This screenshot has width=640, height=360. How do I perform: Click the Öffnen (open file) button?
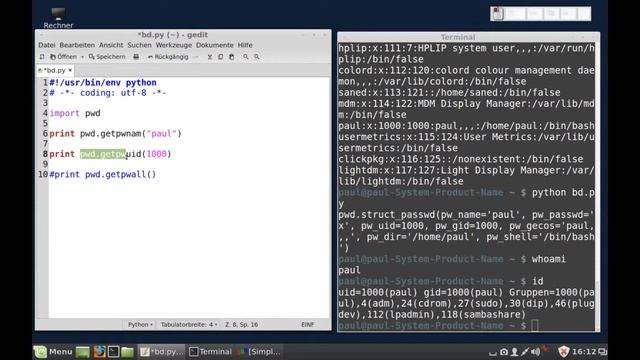click(63, 57)
